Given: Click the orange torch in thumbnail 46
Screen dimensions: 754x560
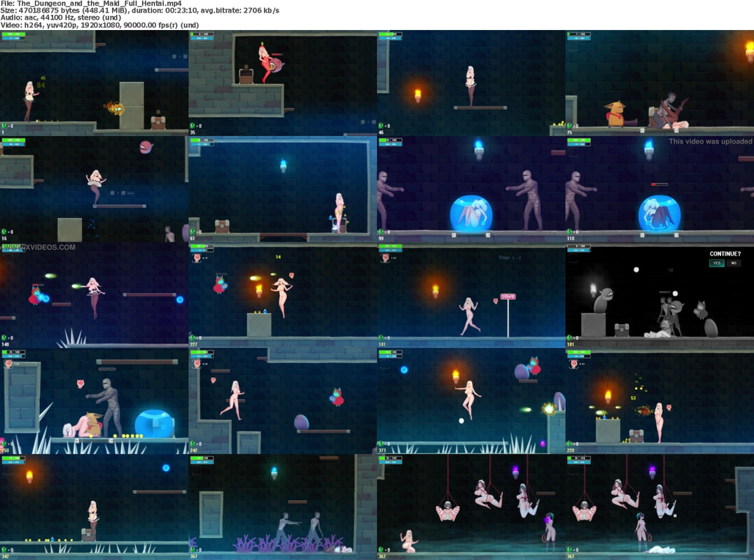Looking at the screenshot, I should [x=418, y=96].
